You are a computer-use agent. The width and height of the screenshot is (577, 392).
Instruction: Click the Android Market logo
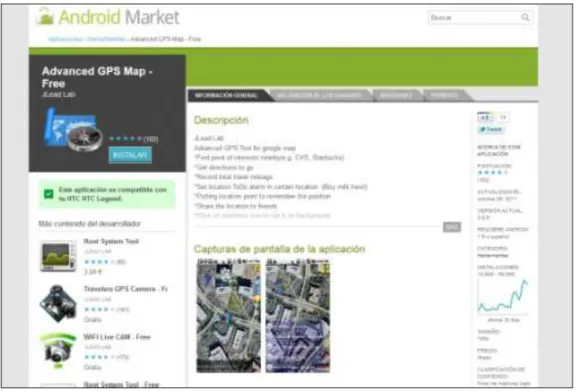108,17
